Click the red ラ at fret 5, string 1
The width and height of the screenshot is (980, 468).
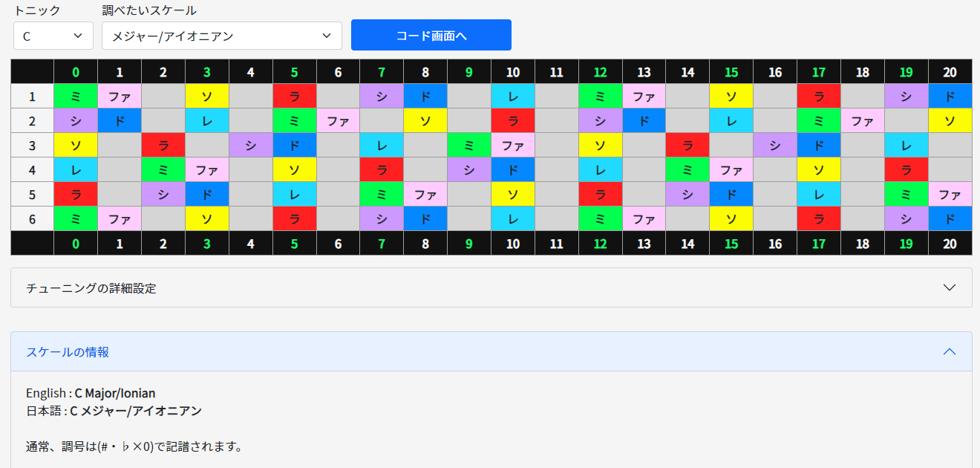(294, 96)
